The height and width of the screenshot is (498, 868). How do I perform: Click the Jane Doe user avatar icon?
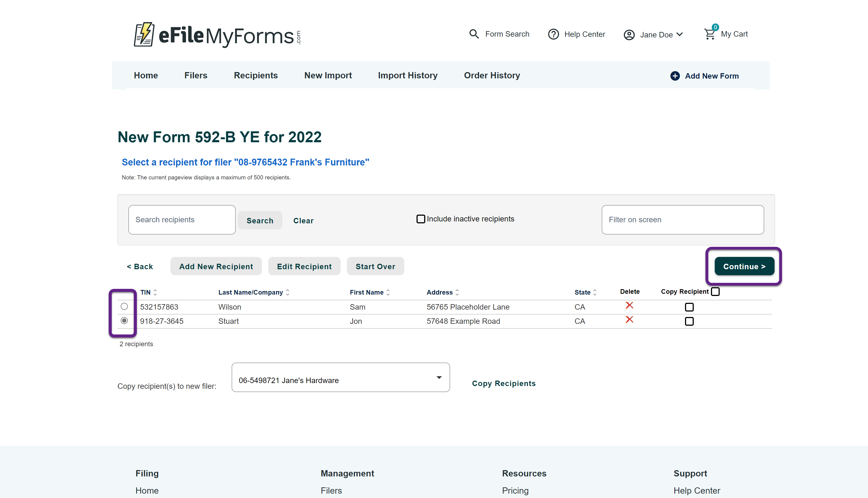coord(629,35)
